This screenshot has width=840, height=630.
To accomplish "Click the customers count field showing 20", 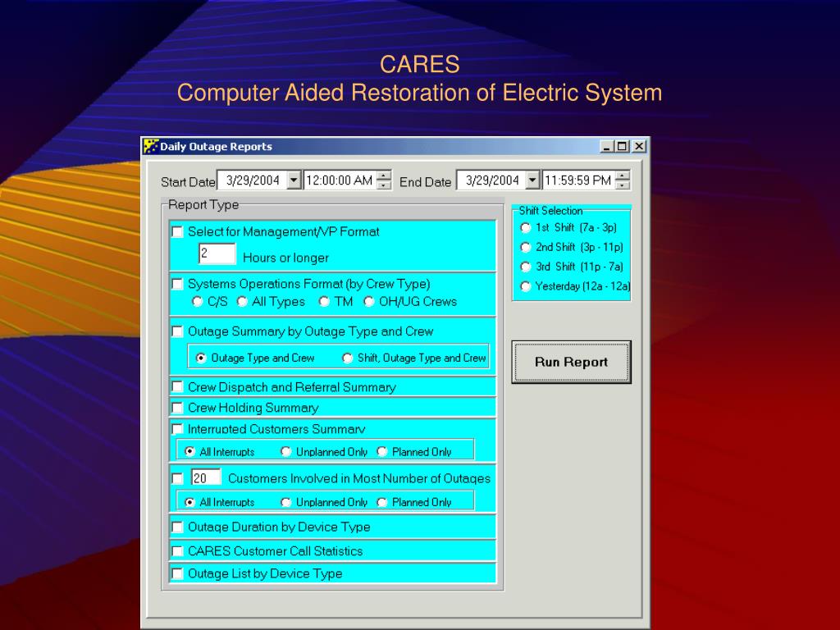I will coord(206,477).
